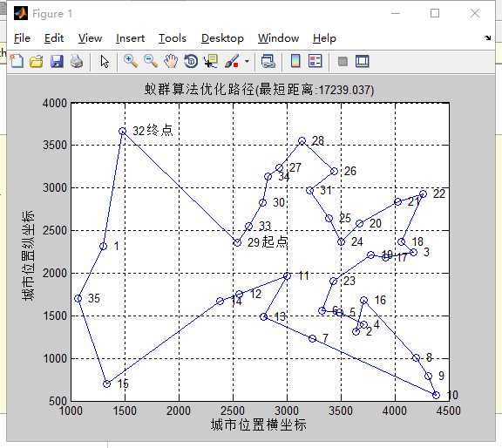The height and width of the screenshot is (448, 502).
Task: Click the x-axis label 城市位置横坐标
Action: tap(258, 424)
